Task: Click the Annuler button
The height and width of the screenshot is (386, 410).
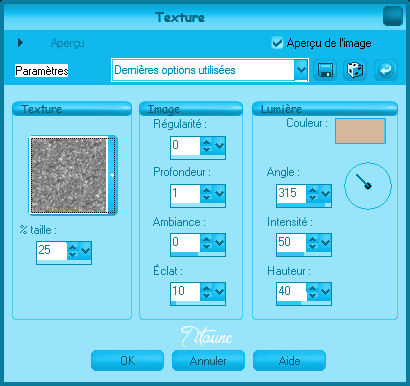Action: 208,360
